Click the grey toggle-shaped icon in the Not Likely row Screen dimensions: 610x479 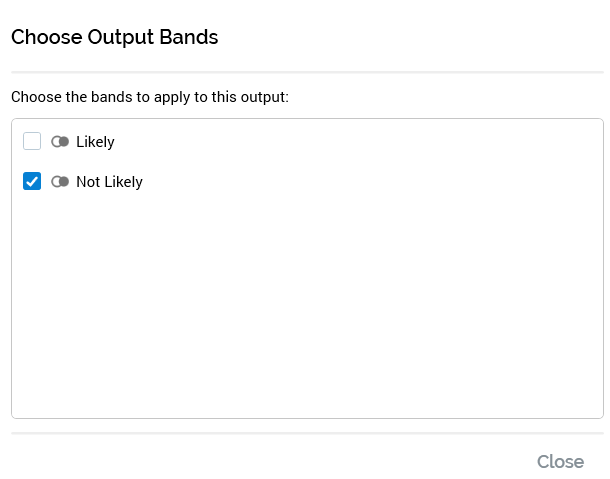coord(60,182)
